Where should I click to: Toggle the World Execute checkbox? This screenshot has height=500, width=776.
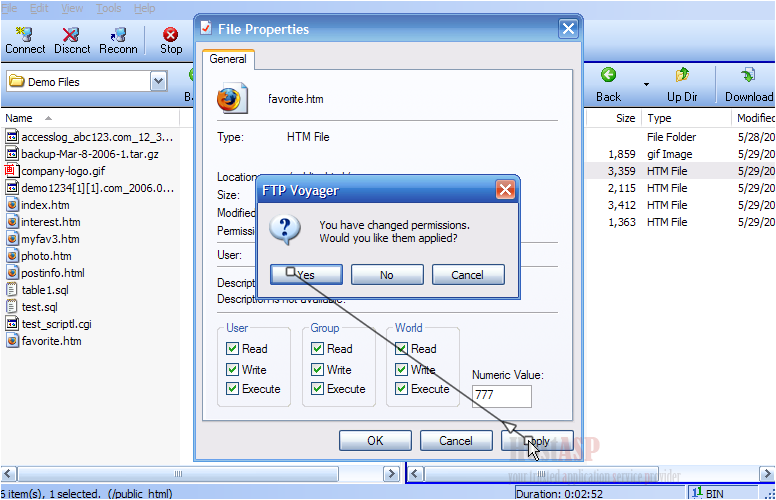401,389
